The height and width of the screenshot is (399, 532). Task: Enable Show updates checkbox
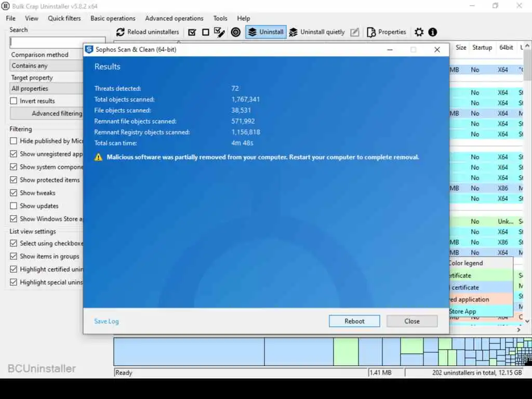click(x=14, y=206)
